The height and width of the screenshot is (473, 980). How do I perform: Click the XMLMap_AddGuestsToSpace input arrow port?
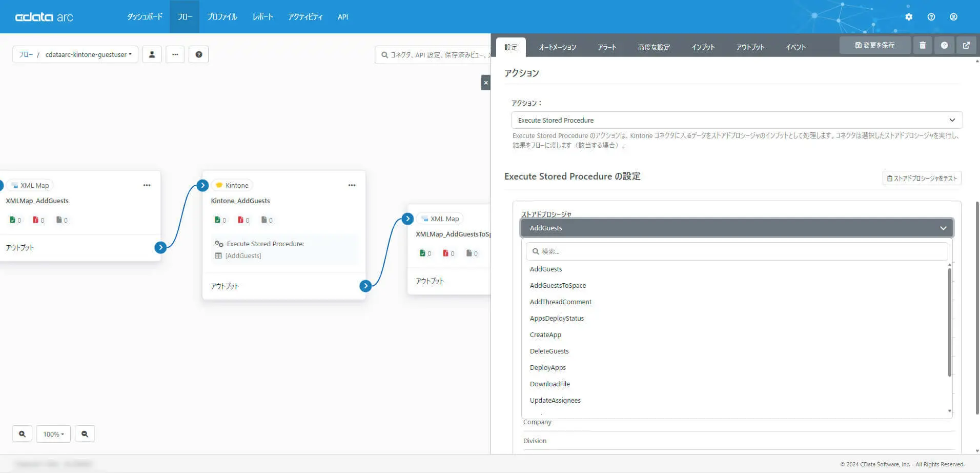point(407,219)
